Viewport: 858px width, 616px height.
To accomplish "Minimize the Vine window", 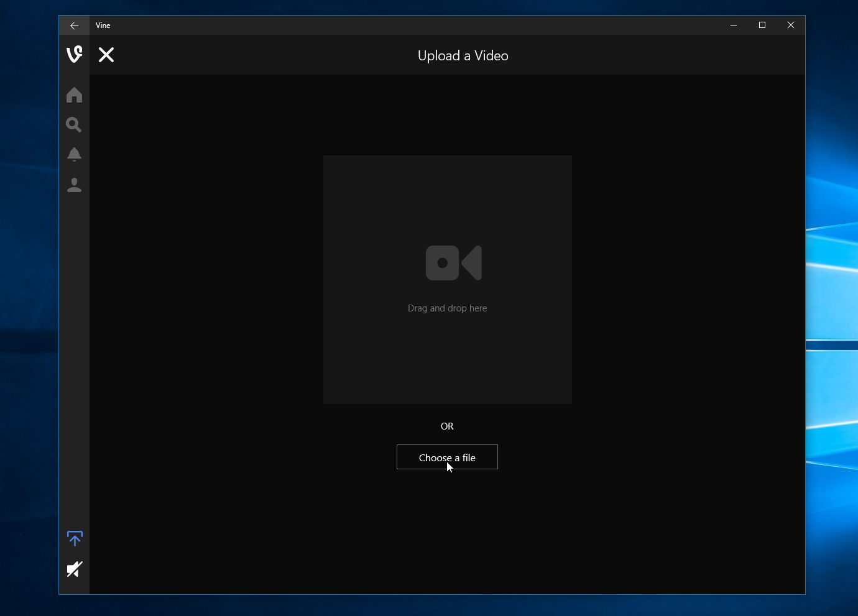I will (x=734, y=25).
